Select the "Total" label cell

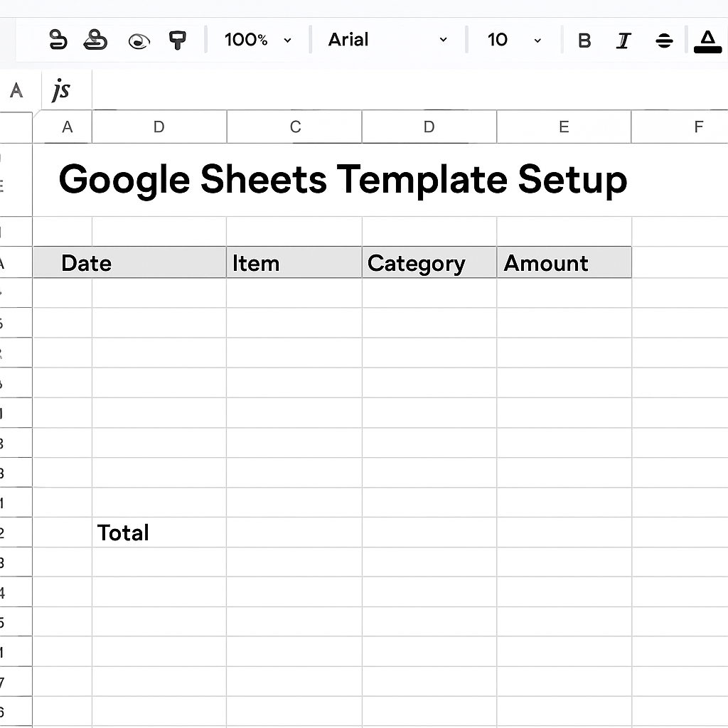[159, 532]
